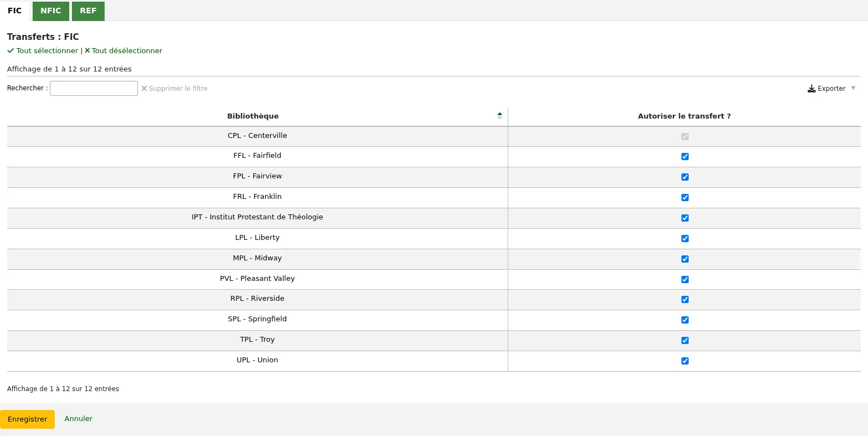Click the X icon of Supprimer le filtre
Screen dimensions: 868x436
click(144, 88)
